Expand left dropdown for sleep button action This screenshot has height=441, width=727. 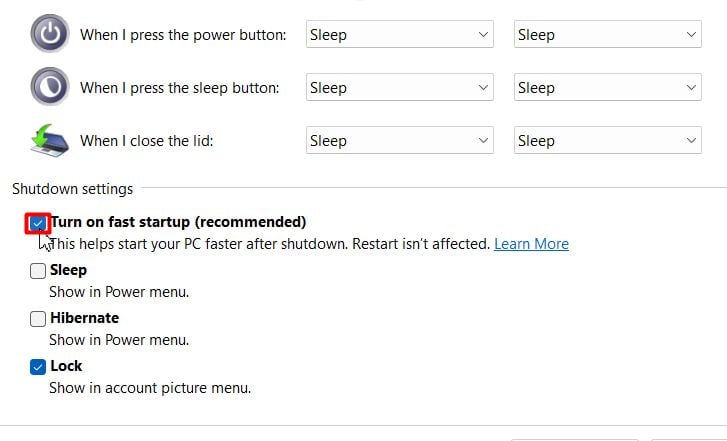coord(400,87)
